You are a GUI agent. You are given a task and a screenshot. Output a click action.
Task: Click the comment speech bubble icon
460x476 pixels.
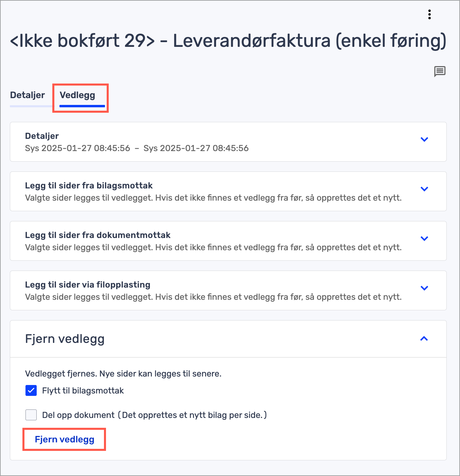(x=440, y=71)
